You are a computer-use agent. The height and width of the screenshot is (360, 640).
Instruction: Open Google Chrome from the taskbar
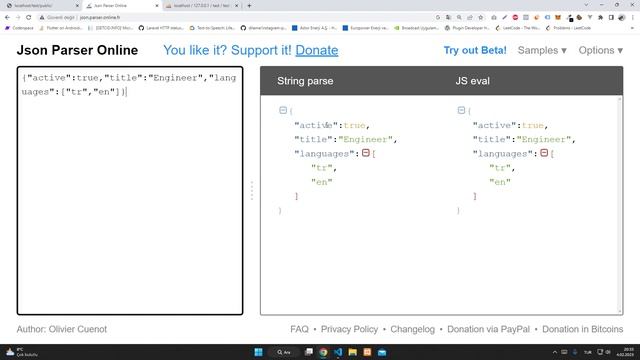pos(323,352)
